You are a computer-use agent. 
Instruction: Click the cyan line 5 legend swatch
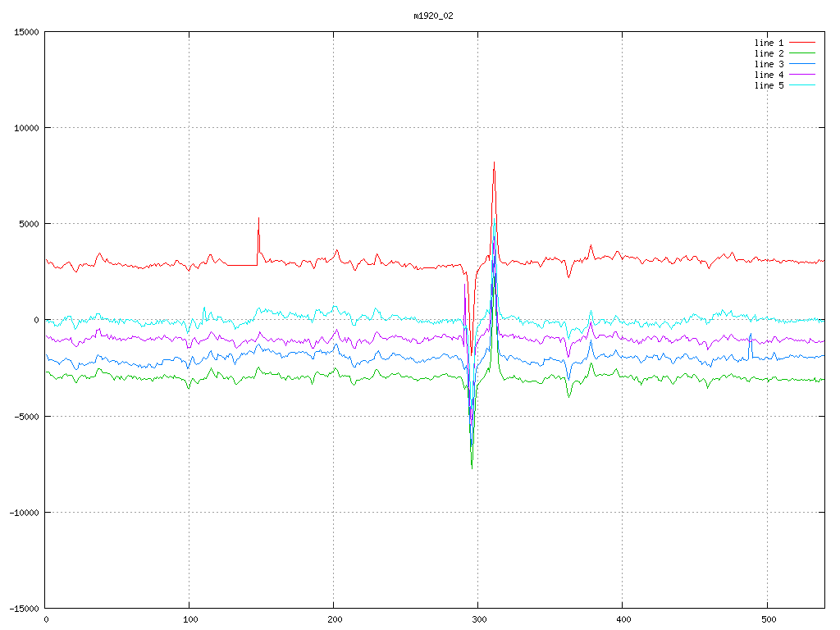click(802, 85)
